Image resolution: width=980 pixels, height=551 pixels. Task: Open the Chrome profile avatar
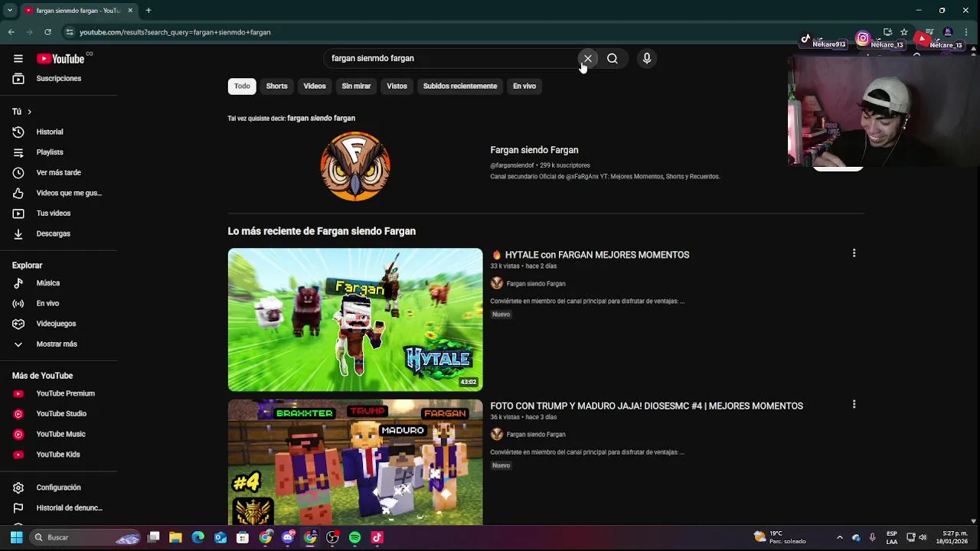click(x=948, y=32)
